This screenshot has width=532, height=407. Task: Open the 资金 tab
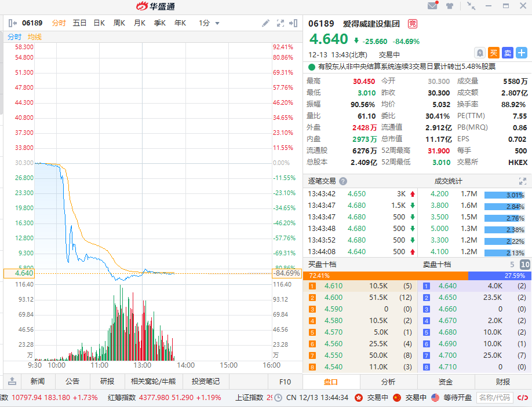[x=446, y=382]
